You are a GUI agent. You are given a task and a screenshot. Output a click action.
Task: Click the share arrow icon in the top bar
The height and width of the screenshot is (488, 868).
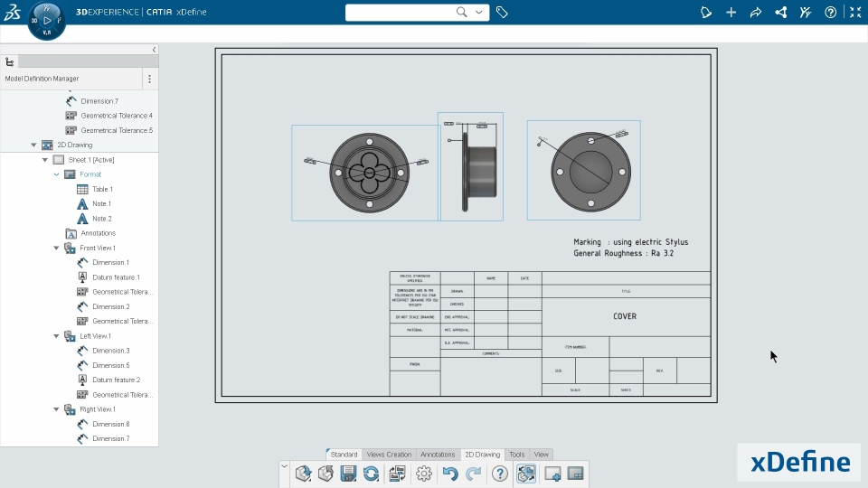(x=756, y=12)
